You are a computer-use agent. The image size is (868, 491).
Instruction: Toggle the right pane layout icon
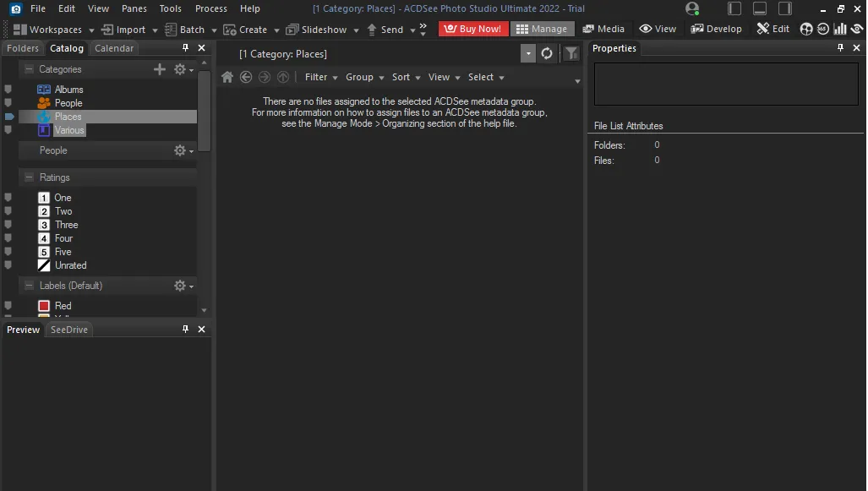point(785,8)
